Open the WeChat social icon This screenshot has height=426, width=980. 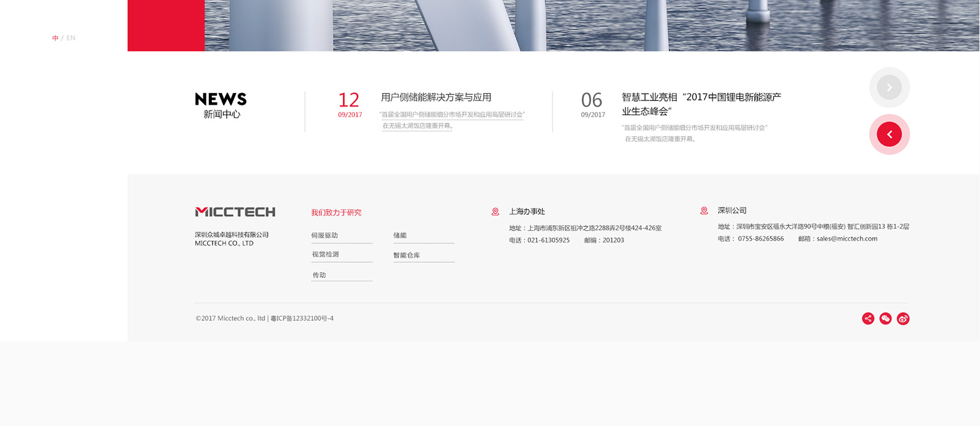(x=885, y=318)
